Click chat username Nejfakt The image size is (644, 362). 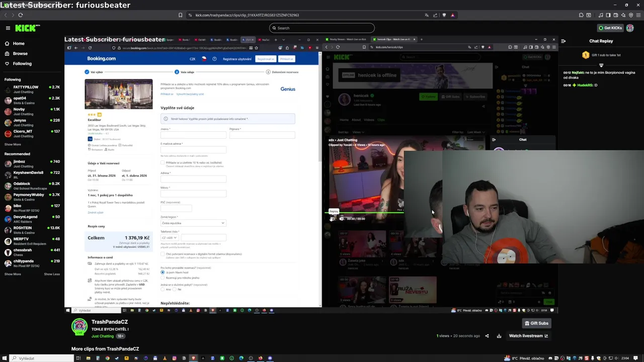tap(578, 72)
